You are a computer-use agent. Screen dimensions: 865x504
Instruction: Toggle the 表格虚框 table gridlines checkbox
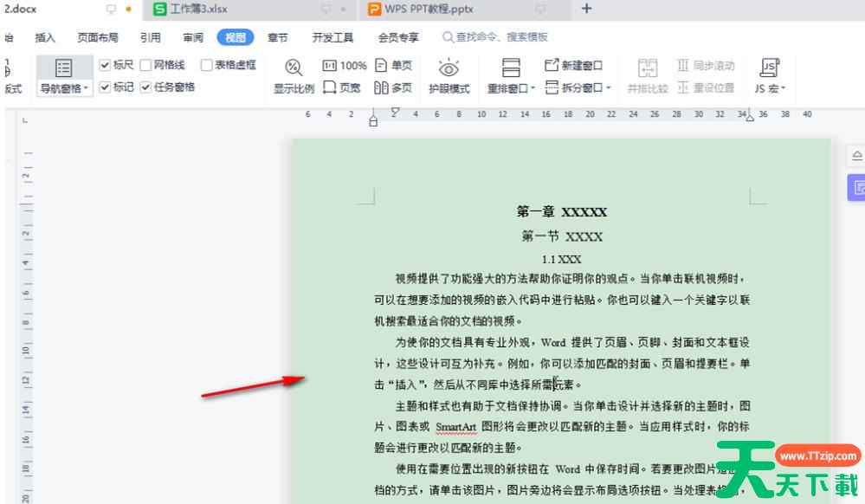tap(207, 65)
